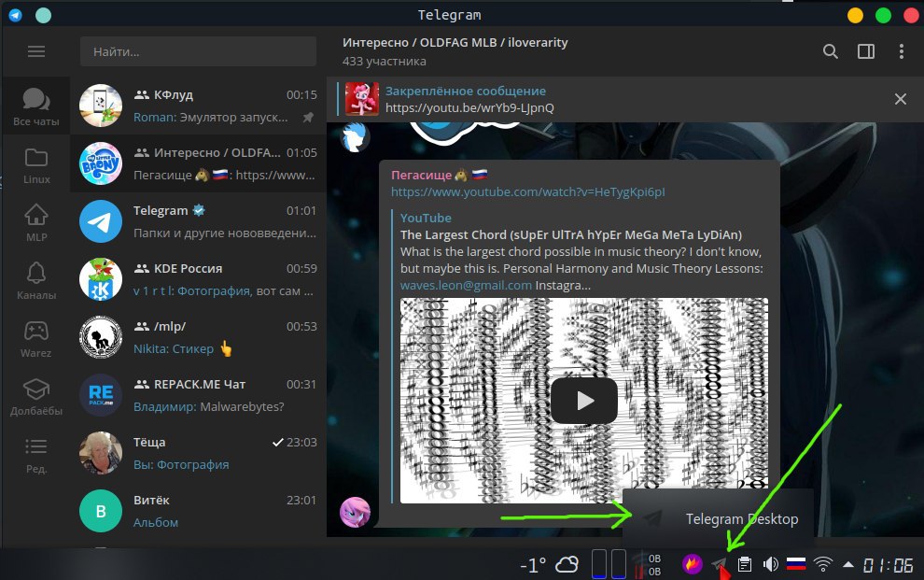Open the КФлуд group chat
The height and width of the screenshot is (580, 924).
[x=199, y=106]
